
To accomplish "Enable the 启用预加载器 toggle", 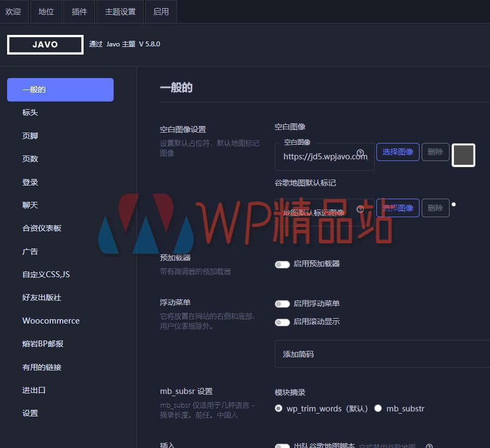I will point(282,264).
